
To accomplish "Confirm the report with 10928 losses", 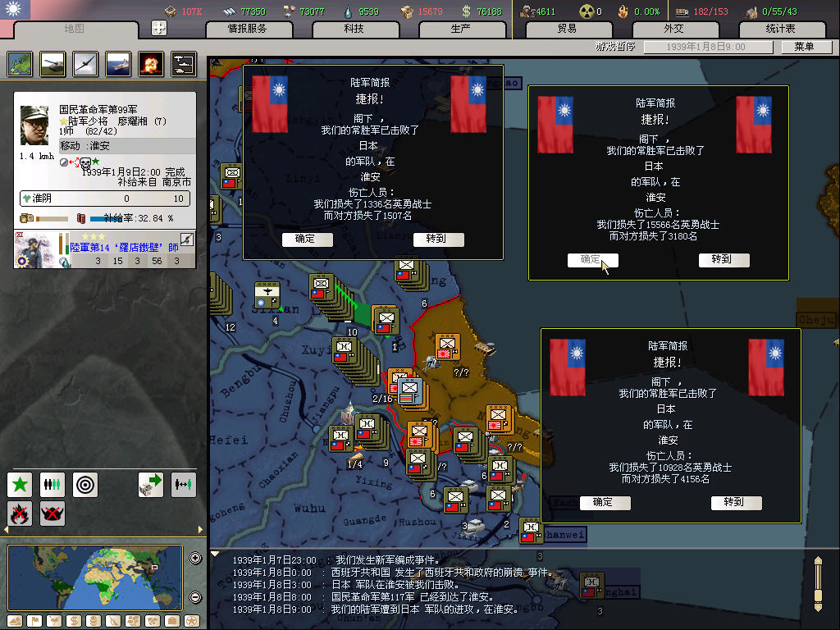I will coord(605,503).
